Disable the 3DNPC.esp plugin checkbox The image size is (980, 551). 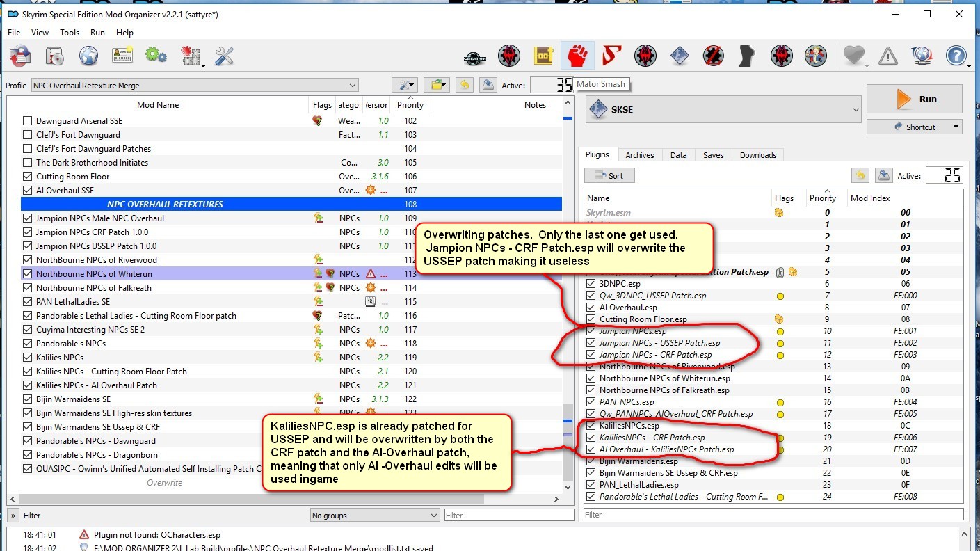(591, 284)
